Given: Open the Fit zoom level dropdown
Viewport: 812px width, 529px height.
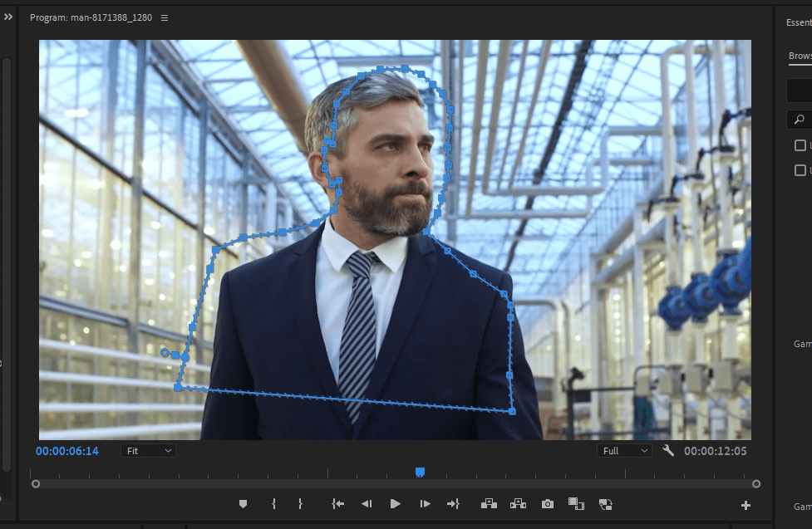Looking at the screenshot, I should click(x=148, y=450).
